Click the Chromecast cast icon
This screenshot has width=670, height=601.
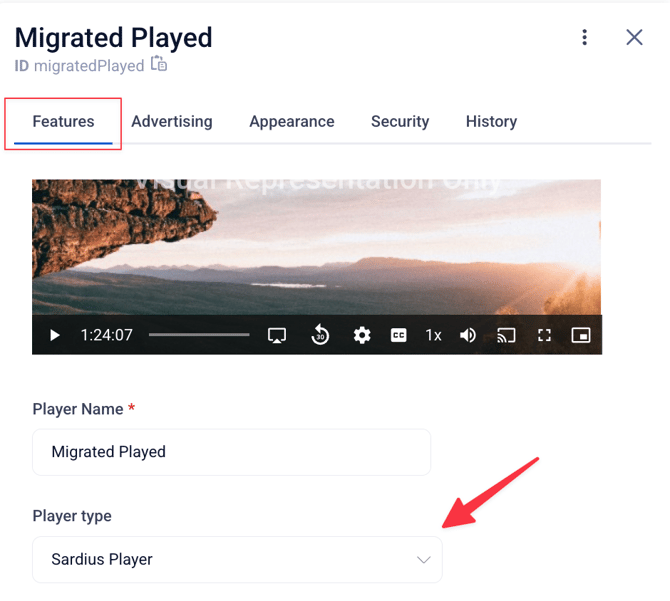[x=506, y=336]
